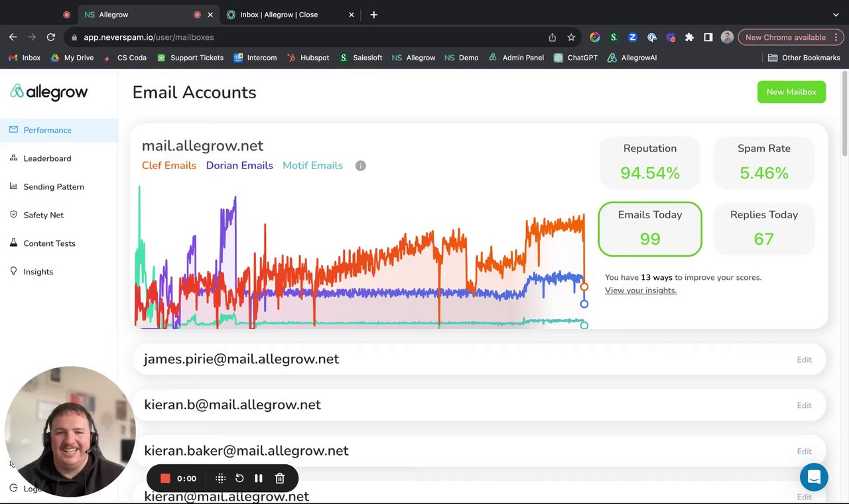Click the Allegrow logo in sidebar

coord(48,92)
